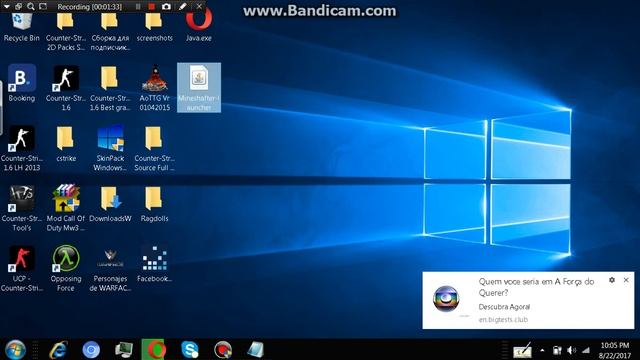Take a screenshot with Bandicam camera icon
The width and height of the screenshot is (640, 360).
[x=166, y=7]
